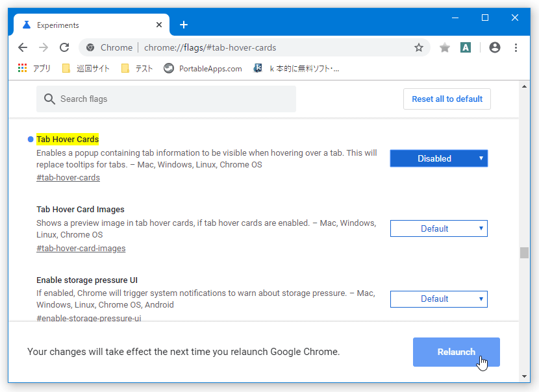Expand storage pressure UI Default dropdown

point(438,299)
